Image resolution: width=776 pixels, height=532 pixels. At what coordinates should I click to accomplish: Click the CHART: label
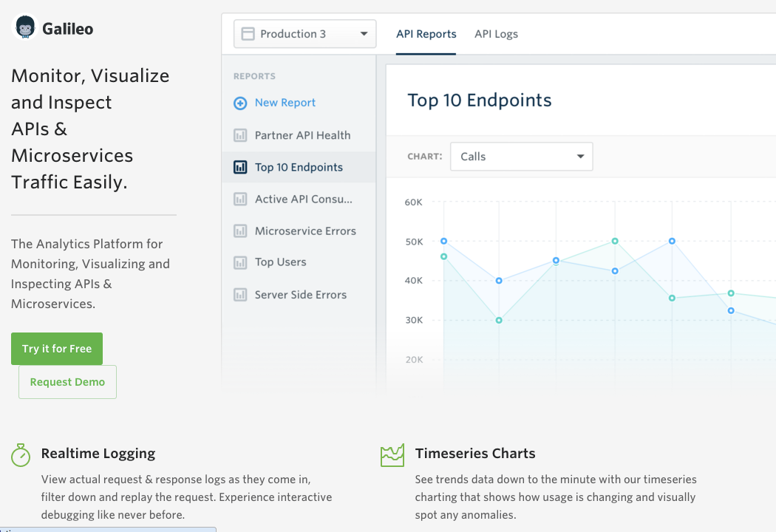pos(425,157)
